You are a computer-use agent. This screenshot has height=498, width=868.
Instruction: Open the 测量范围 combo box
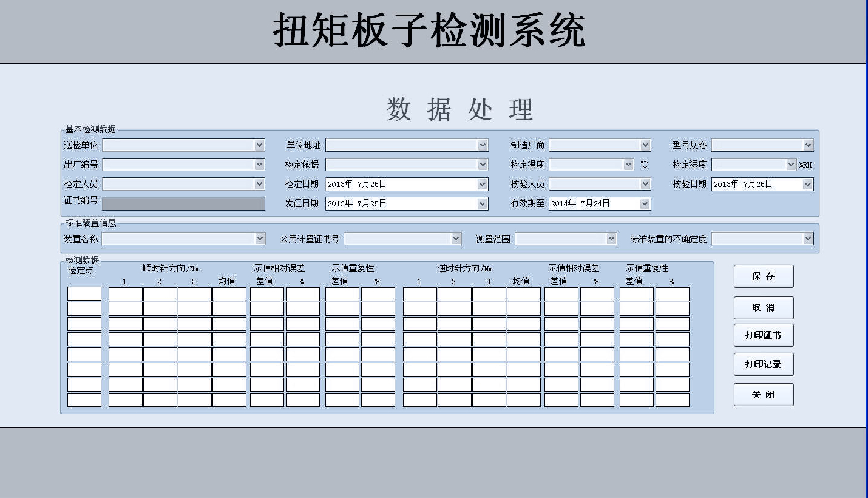coord(611,239)
